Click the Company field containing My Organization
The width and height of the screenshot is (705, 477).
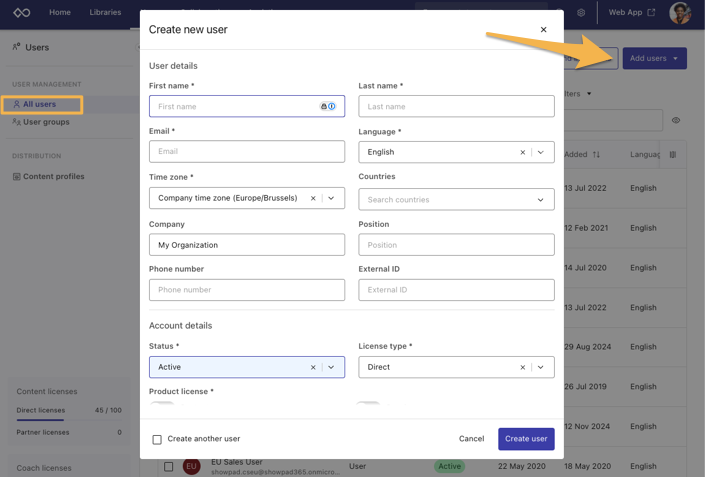click(247, 245)
